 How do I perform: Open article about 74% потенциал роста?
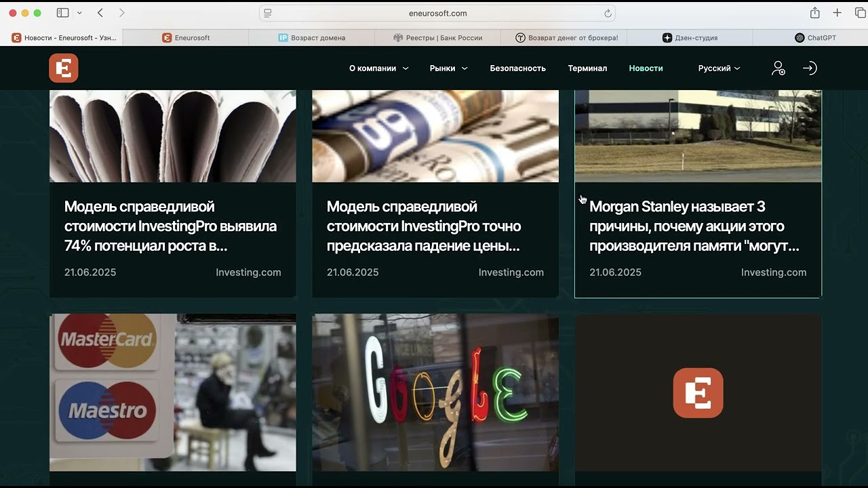(170, 226)
